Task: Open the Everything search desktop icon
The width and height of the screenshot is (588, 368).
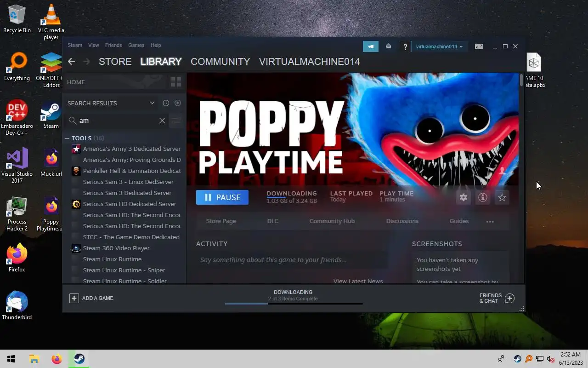Action: (17, 66)
